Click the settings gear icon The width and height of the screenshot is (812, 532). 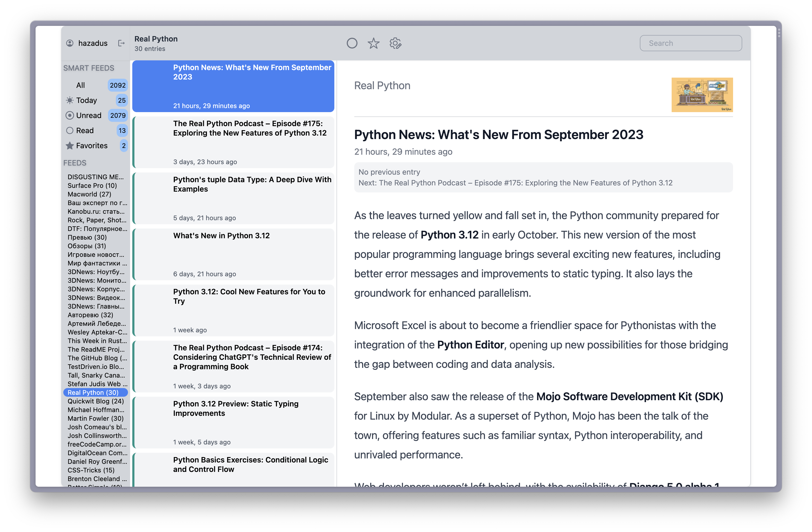coord(395,43)
